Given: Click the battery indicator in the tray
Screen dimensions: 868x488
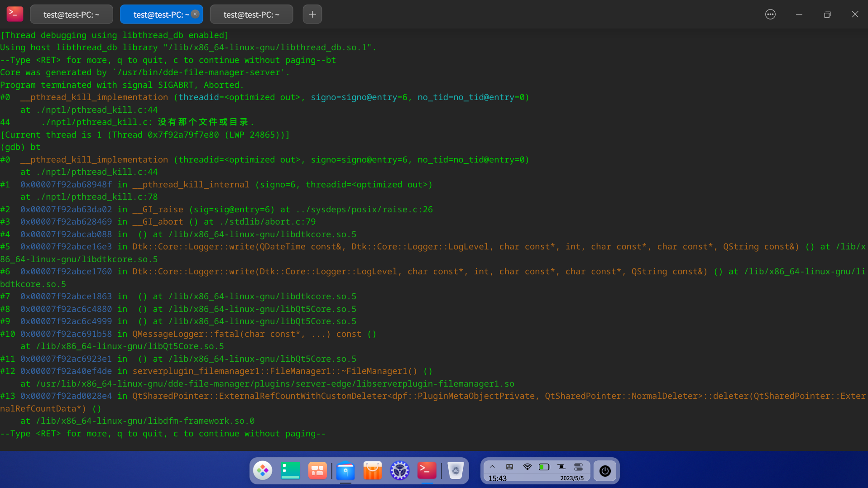Looking at the screenshot, I should click(544, 467).
